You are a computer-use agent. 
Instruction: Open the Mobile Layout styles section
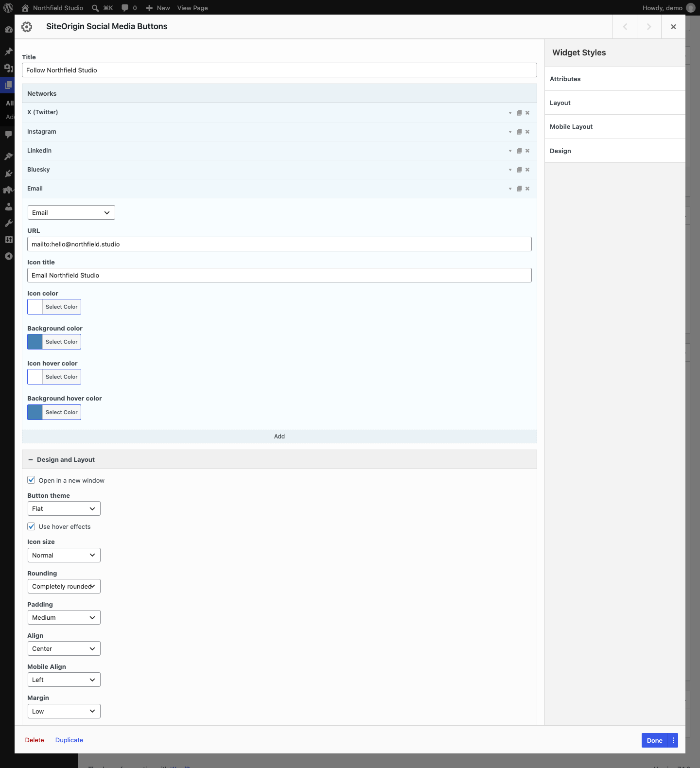[615, 126]
